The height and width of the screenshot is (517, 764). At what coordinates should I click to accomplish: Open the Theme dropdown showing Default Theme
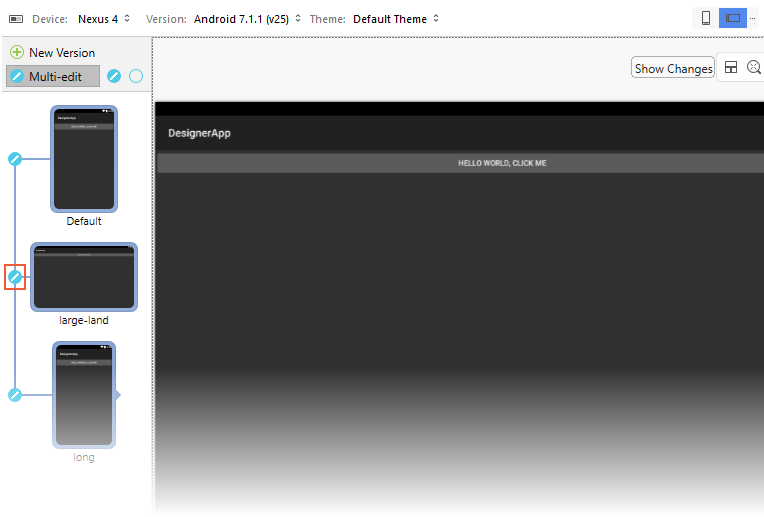(x=396, y=19)
